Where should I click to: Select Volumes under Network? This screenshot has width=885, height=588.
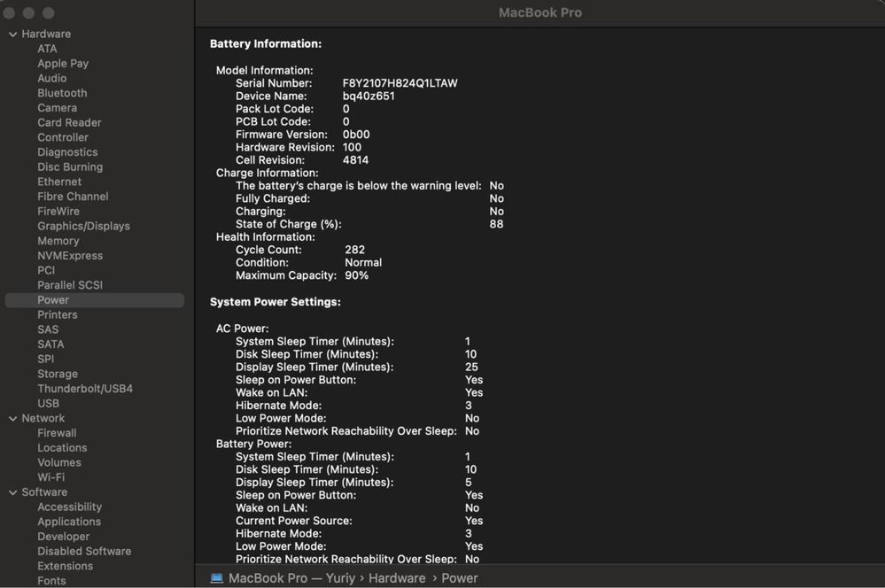click(x=59, y=462)
